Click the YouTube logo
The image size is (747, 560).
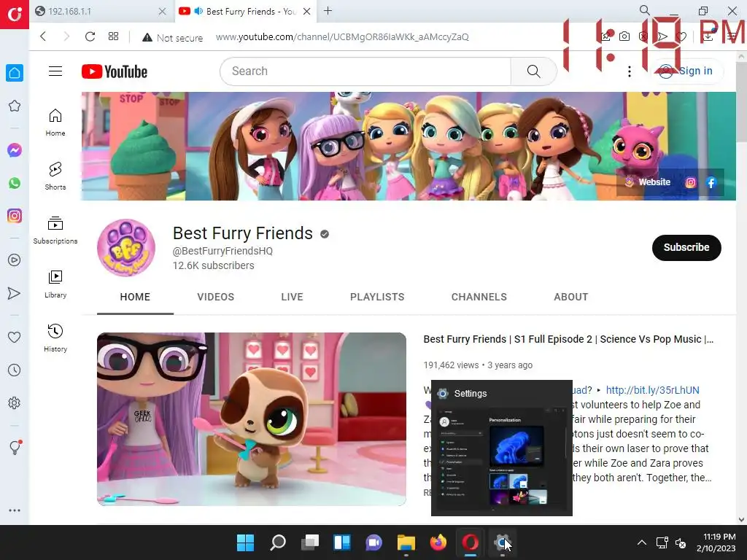pyautogui.click(x=115, y=71)
